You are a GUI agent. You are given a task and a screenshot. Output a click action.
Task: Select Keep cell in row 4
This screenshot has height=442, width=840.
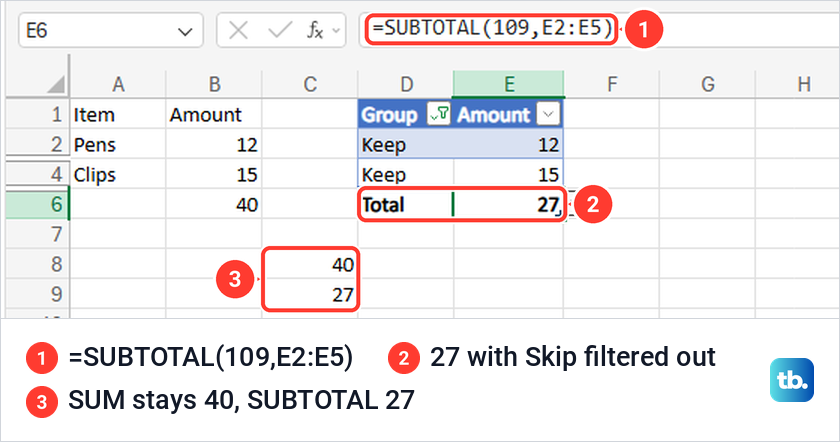[x=406, y=174]
